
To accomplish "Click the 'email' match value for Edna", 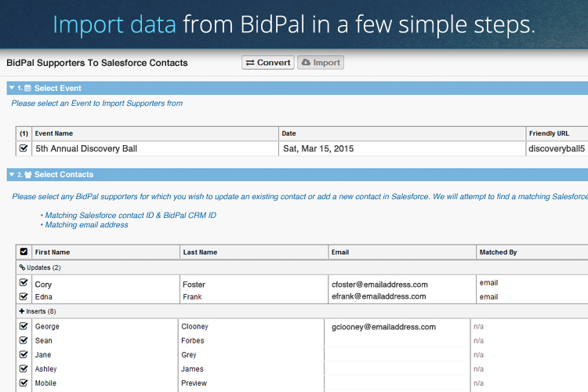I will pos(488,296).
